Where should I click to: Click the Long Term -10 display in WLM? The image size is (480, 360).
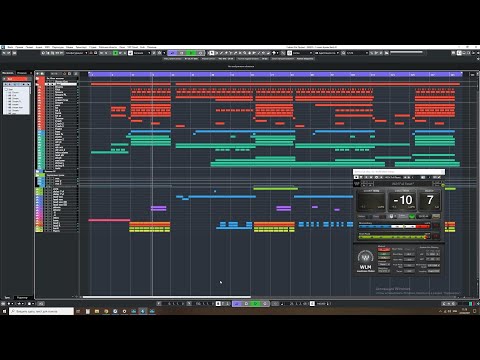click(402, 201)
